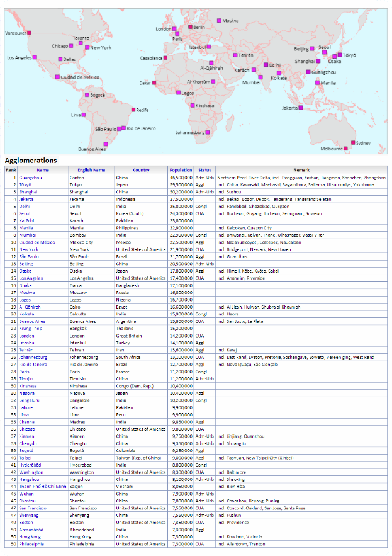Open the Chennai link in the table

point(27,422)
